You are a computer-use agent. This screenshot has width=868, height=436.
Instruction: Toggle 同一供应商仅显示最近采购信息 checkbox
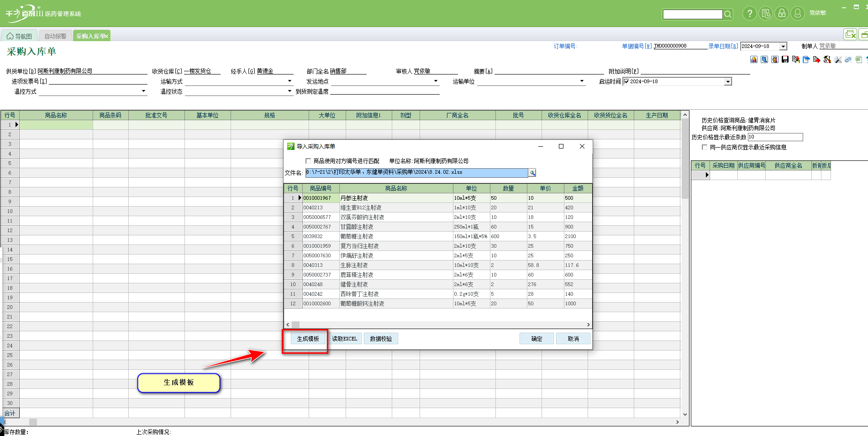point(705,147)
